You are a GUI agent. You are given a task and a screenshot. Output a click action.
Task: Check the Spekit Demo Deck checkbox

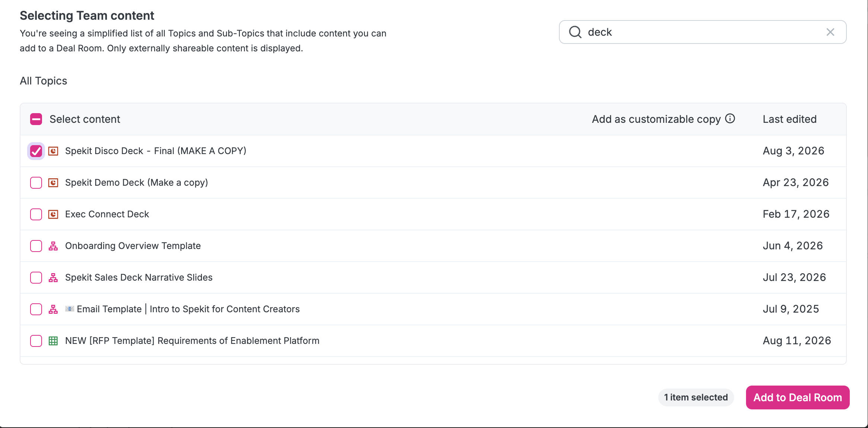coord(36,183)
